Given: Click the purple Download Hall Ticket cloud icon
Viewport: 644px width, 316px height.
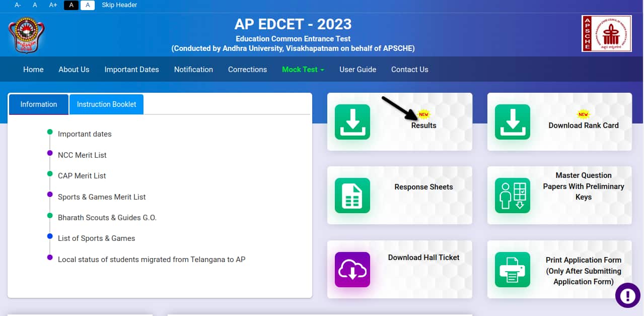Looking at the screenshot, I should click(x=352, y=270).
